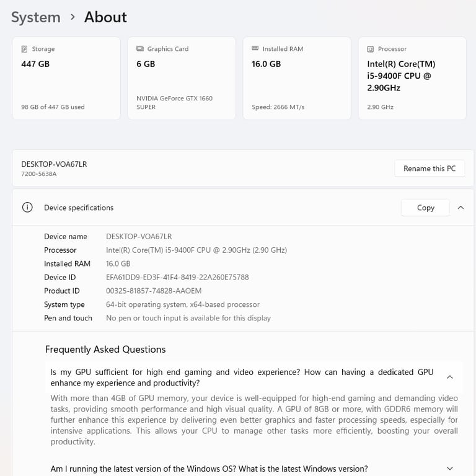Image resolution: width=476 pixels, height=476 pixels.
Task: Click the Storage drive icon
Action: point(24,49)
